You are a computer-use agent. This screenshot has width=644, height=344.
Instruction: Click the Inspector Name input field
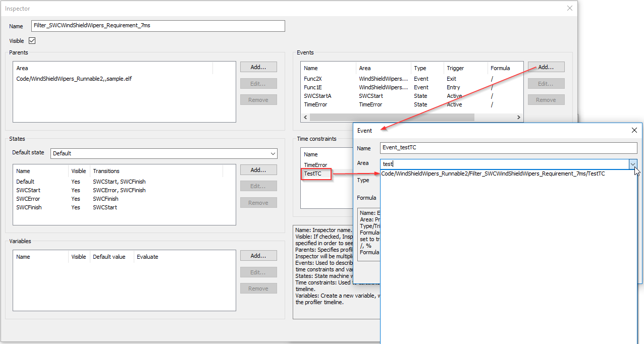pyautogui.click(x=158, y=26)
